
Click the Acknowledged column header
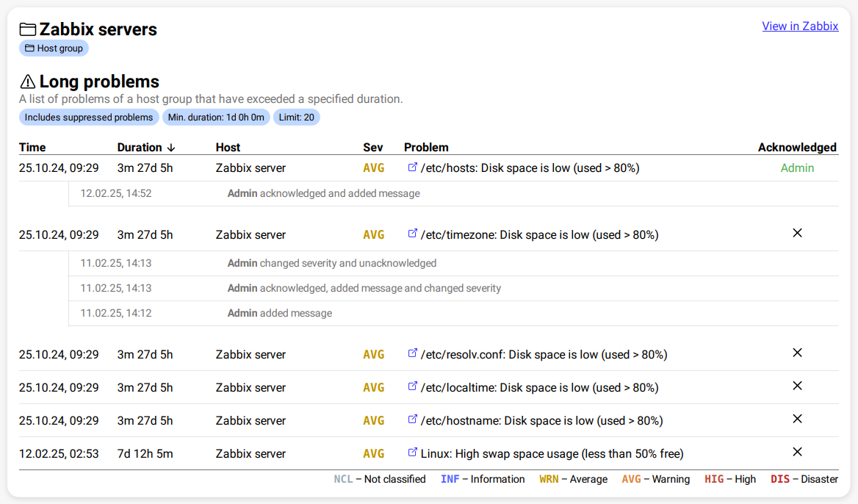tap(797, 147)
